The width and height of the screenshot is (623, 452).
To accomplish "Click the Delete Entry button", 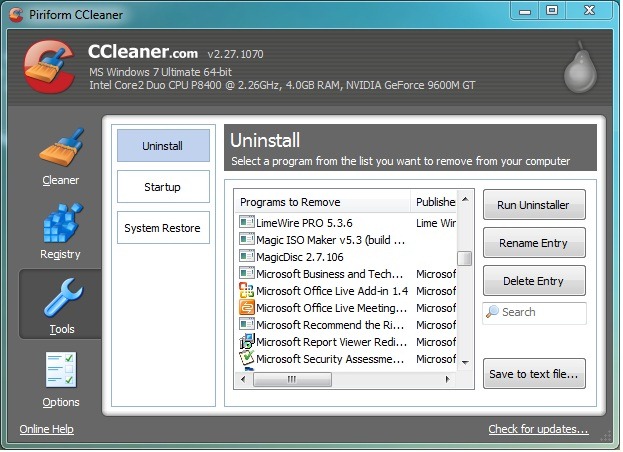I will coord(534,281).
